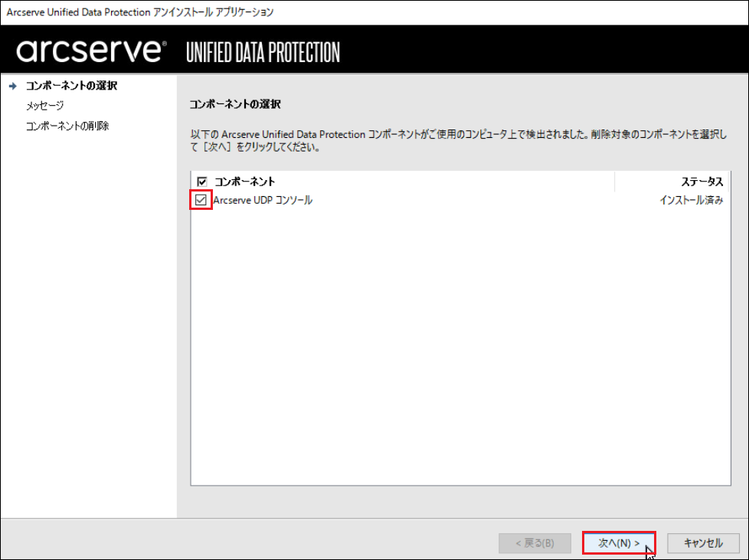Image resolution: width=749 pixels, height=560 pixels.
Task: Click the コンポーネント column header label
Action: tap(244, 182)
